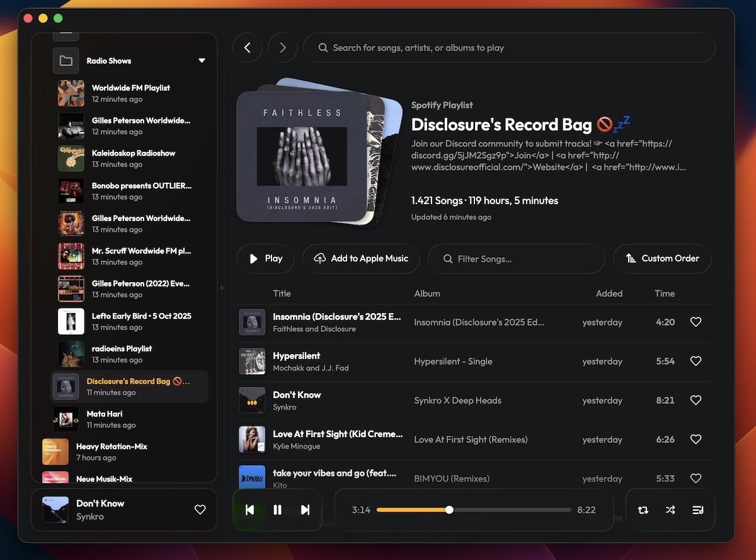The width and height of the screenshot is (756, 560).
Task: Click the Synkro artist name in the player bar
Action: 90,517
